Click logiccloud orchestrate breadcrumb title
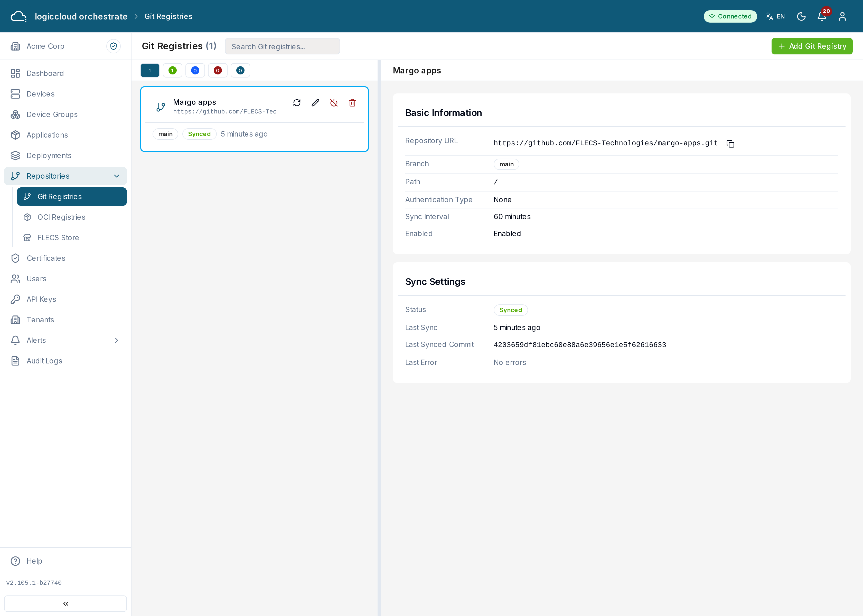 (x=81, y=16)
